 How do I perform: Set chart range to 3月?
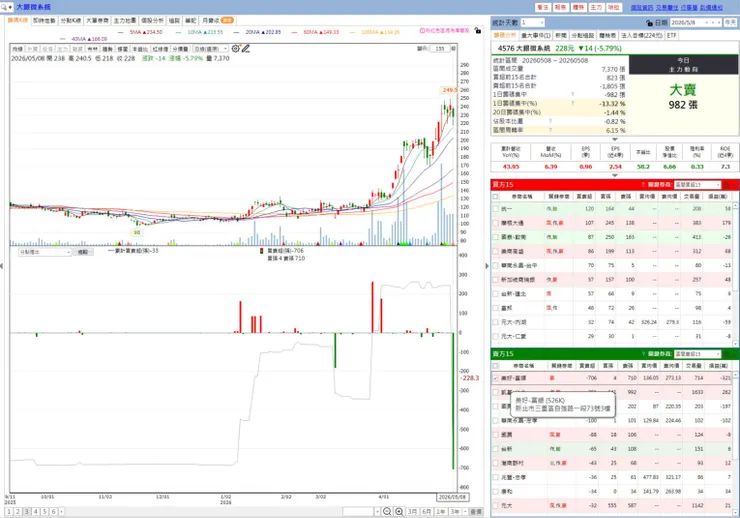[412, 511]
